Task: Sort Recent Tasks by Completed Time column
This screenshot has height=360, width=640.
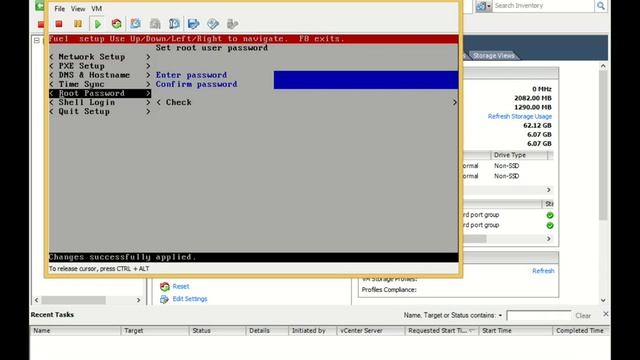Action: pyautogui.click(x=581, y=331)
